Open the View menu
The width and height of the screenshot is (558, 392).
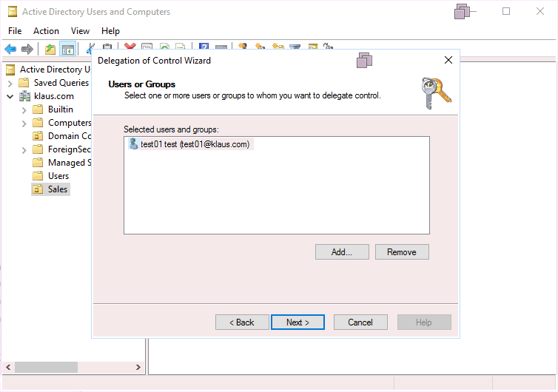80,31
